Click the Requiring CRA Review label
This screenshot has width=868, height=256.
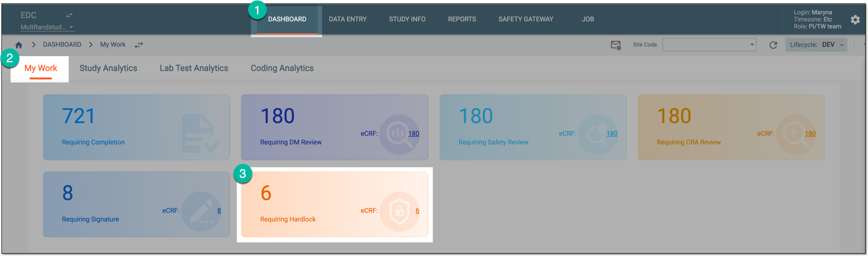(x=689, y=142)
